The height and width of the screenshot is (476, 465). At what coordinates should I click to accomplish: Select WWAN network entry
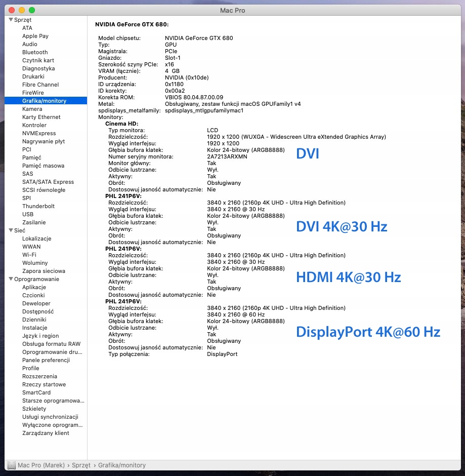[31, 247]
